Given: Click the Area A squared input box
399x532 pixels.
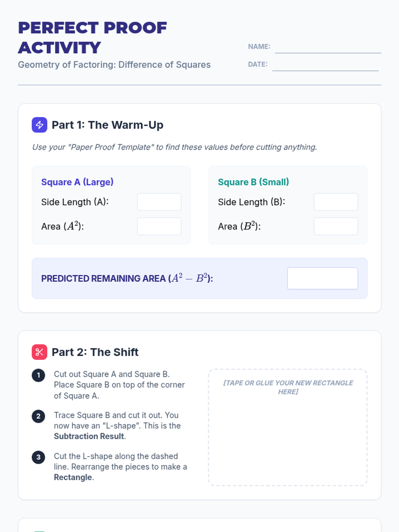Looking at the screenshot, I should (159, 226).
